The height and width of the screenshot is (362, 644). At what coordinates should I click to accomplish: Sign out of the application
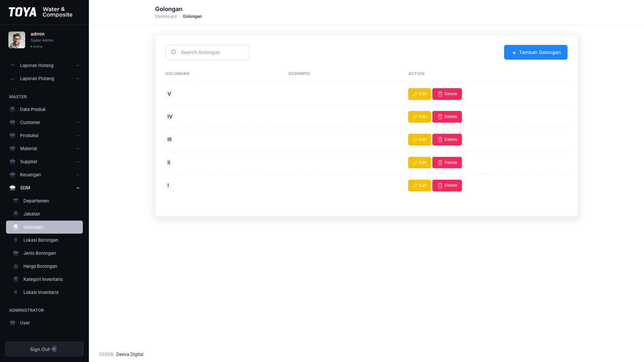point(44,349)
